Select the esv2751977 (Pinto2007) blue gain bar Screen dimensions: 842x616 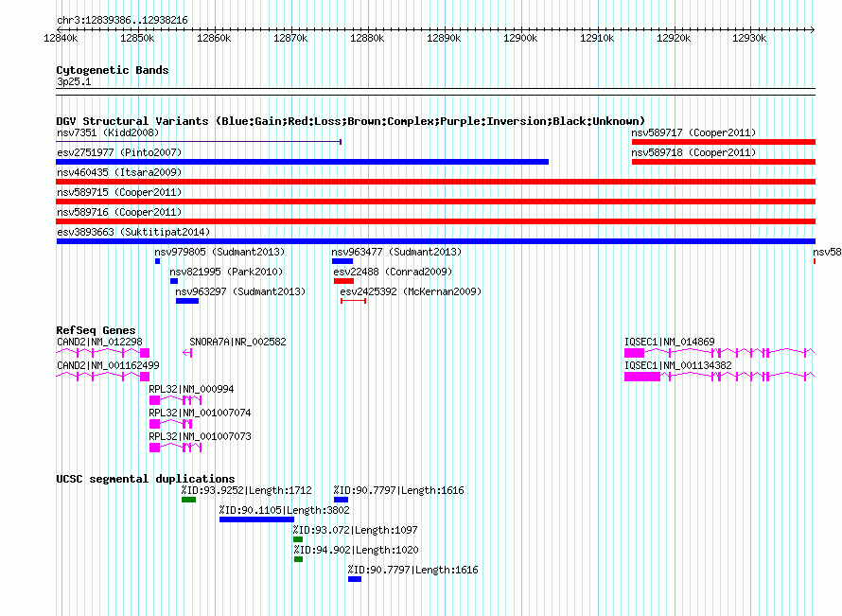click(303, 162)
